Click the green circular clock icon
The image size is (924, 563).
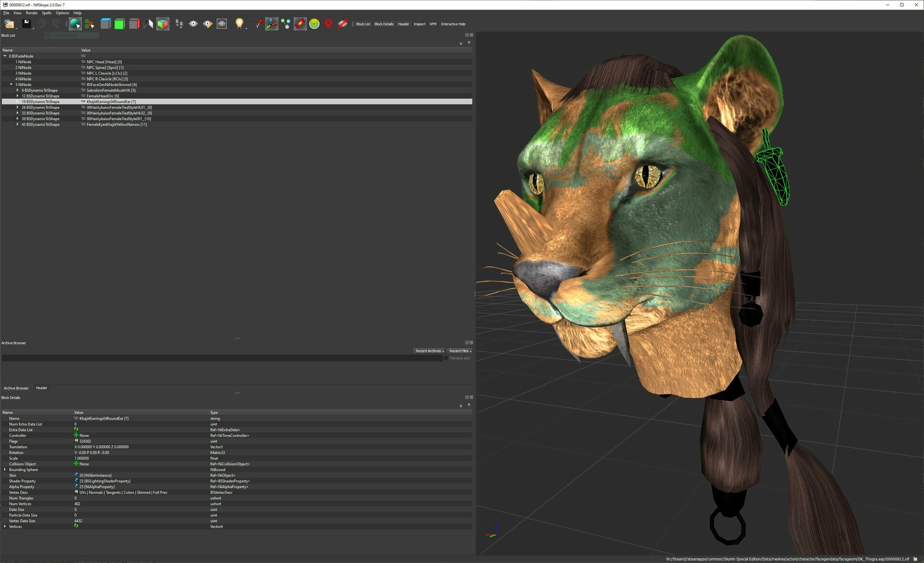tap(314, 24)
